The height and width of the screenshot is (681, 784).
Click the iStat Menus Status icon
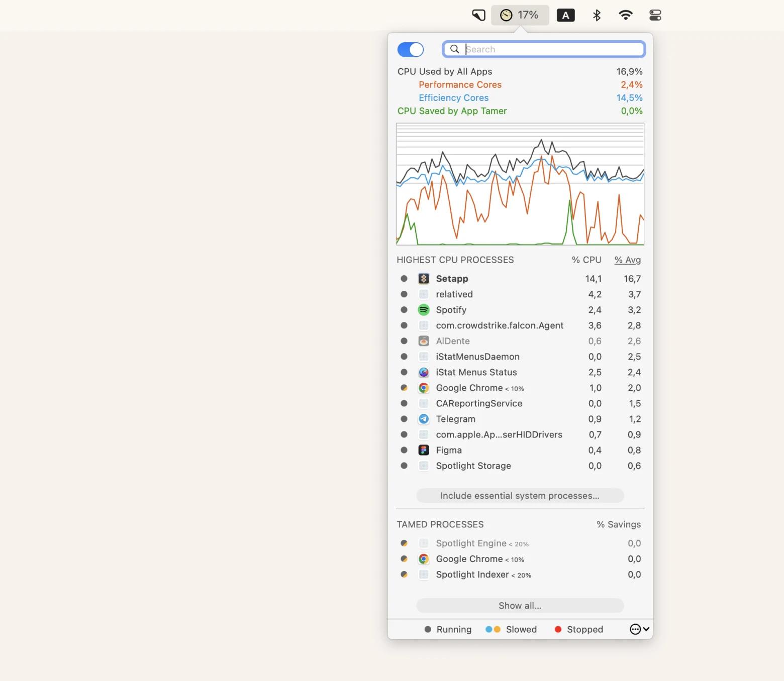(424, 372)
